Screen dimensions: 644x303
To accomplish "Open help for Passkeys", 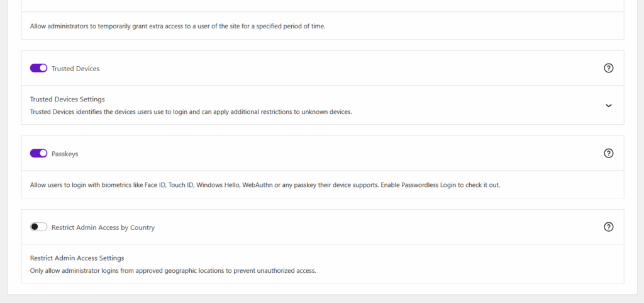I will (x=608, y=153).
